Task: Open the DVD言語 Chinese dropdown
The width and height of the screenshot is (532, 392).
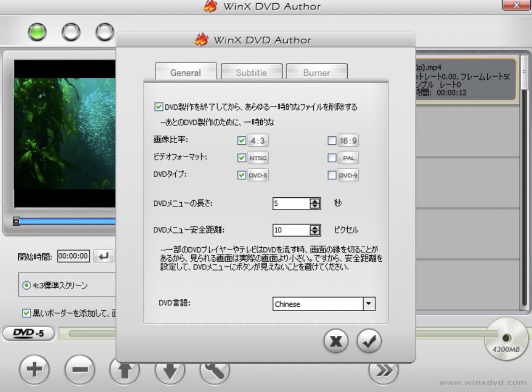Action: [x=369, y=304]
